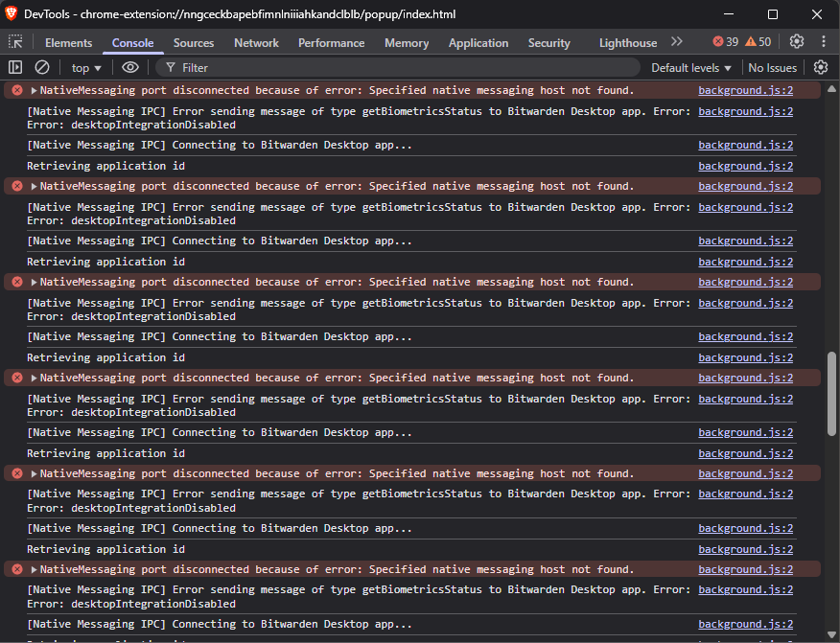
Task: Show more tabs with the double chevron
Action: 677,42
